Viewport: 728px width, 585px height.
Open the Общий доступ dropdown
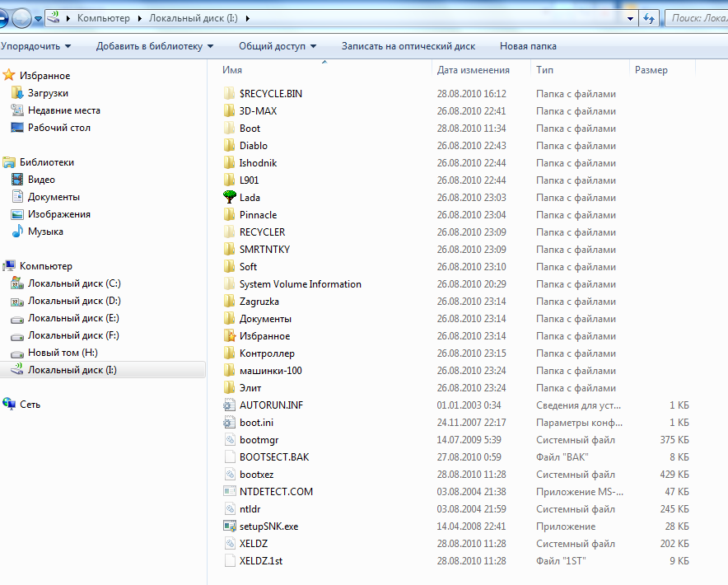click(278, 46)
